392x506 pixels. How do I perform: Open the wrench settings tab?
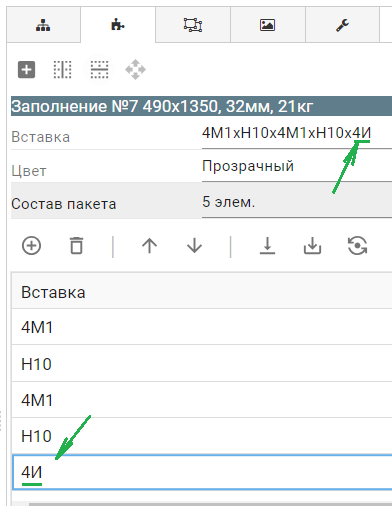coord(342,25)
